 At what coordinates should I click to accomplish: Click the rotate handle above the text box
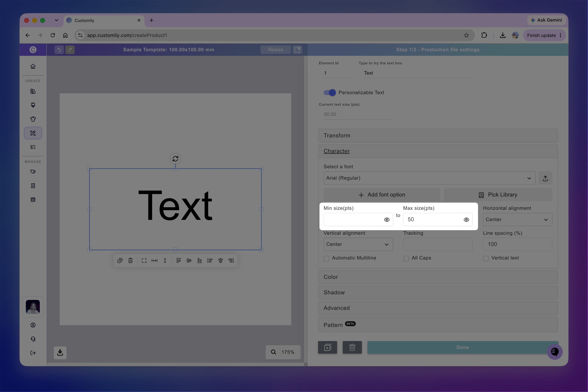[x=175, y=159]
